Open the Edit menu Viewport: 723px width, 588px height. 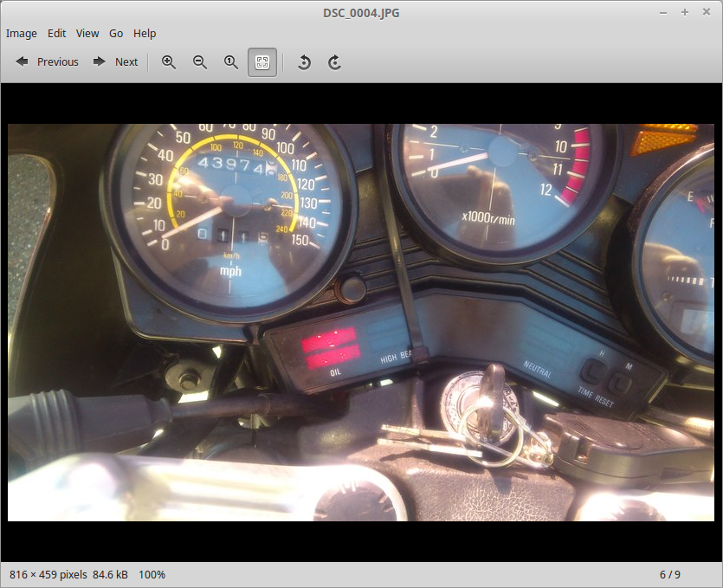[x=57, y=33]
